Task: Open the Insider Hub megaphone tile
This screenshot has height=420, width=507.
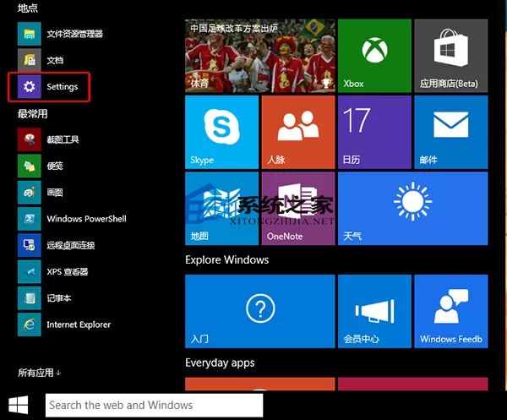Action: [x=374, y=311]
